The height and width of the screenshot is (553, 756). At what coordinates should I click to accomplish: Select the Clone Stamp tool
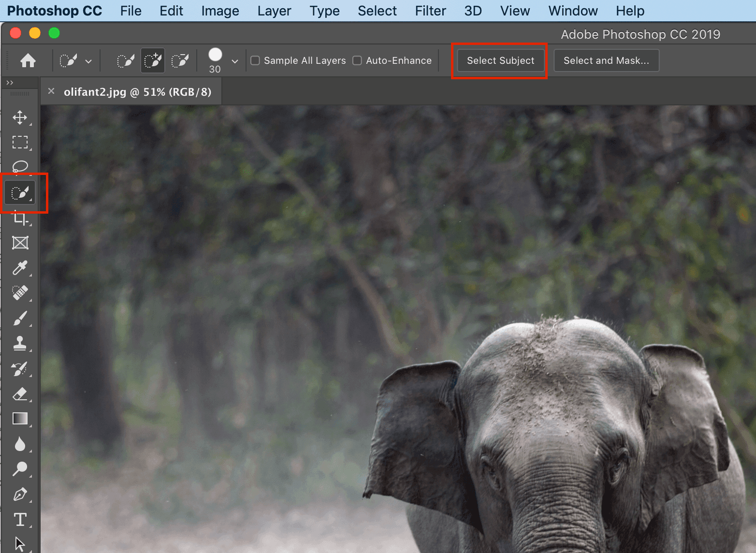coord(20,343)
